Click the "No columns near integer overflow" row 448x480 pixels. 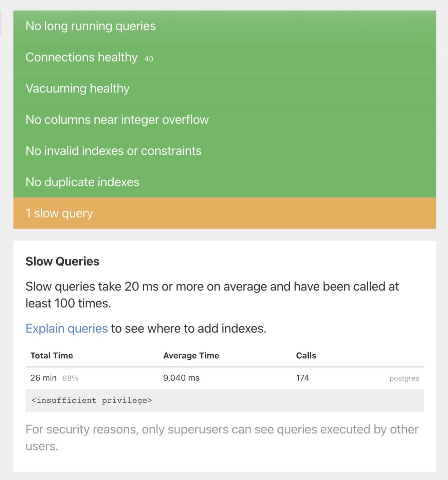coord(117,120)
